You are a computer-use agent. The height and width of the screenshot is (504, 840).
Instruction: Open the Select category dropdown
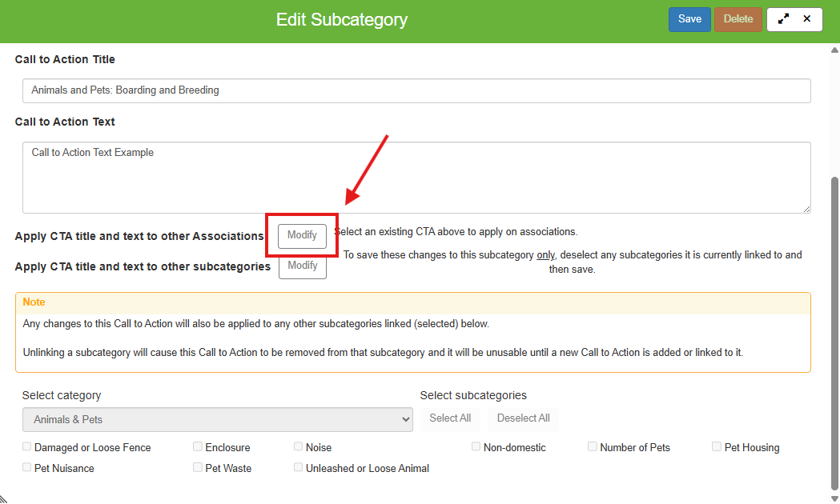click(x=218, y=420)
